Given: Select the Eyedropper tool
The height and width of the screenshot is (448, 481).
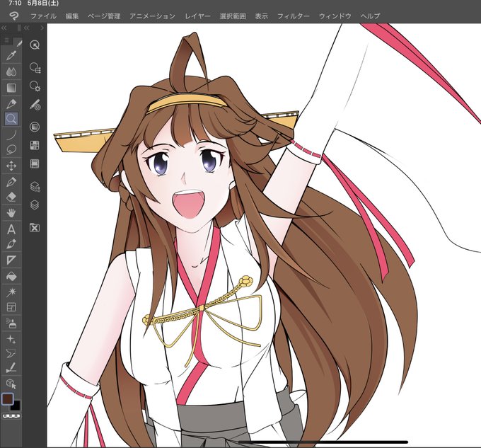Looking at the screenshot, I should pos(11,55).
